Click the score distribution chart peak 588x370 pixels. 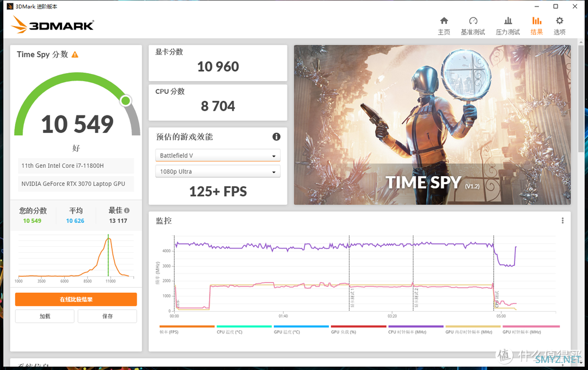coord(108,239)
